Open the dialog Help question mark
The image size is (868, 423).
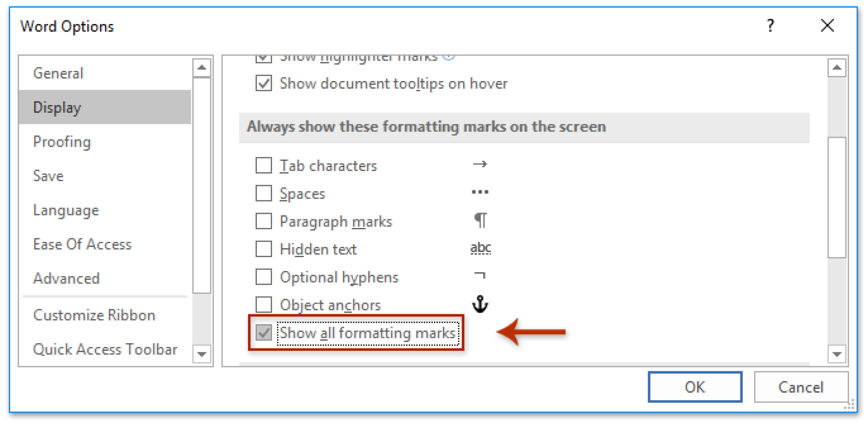tap(771, 26)
